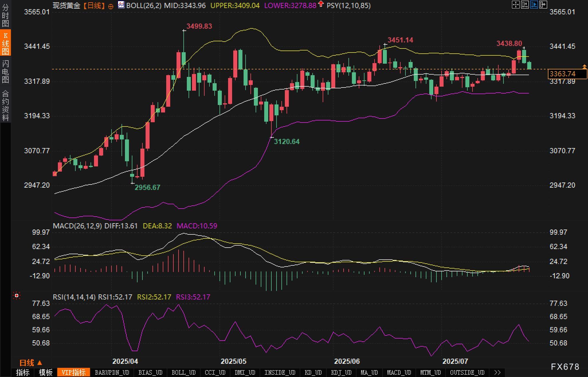Apply the MACD_UD indicator from bottom bar
Image resolution: width=588 pixels, height=377 pixels.
pos(399,372)
